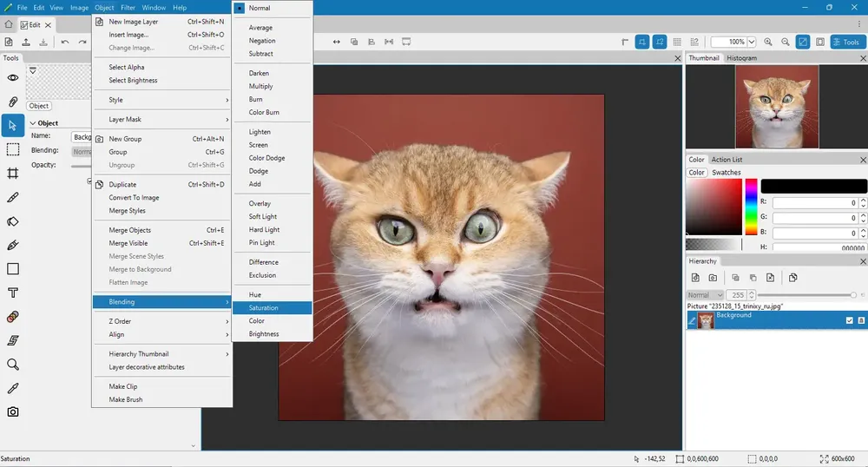Open the Filter menu
This screenshot has width=868, height=467.
(x=128, y=8)
